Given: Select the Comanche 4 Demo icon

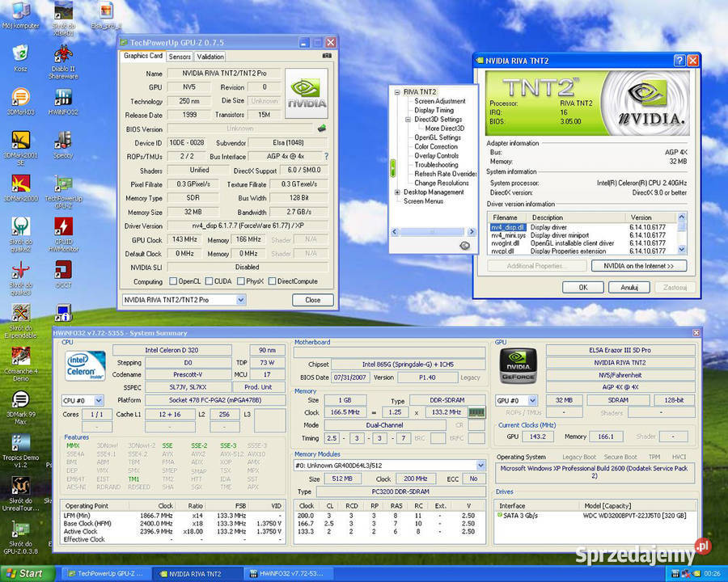Looking at the screenshot, I should [20, 365].
